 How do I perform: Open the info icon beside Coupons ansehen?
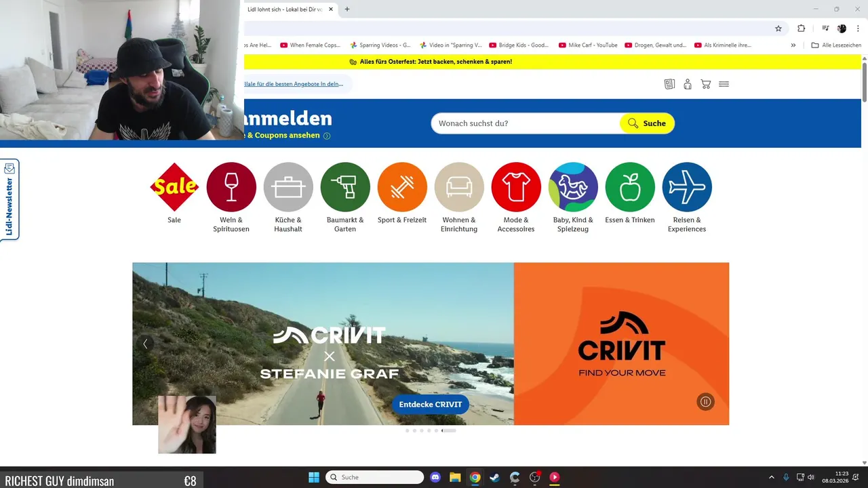(x=327, y=136)
